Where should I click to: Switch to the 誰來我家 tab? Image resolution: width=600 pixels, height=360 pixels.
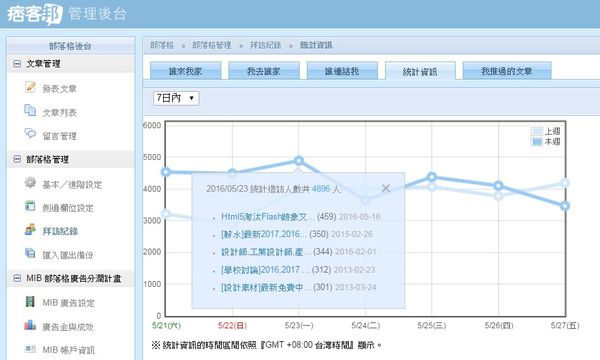tap(186, 71)
